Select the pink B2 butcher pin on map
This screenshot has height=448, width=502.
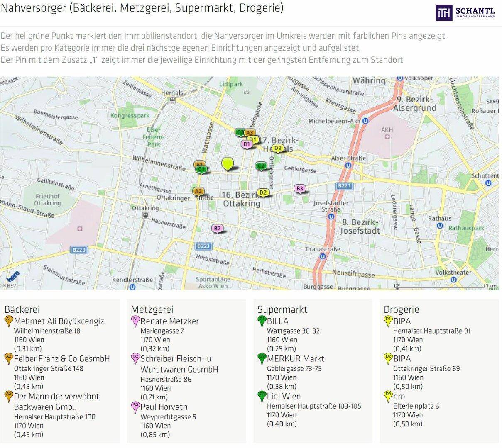point(217,229)
